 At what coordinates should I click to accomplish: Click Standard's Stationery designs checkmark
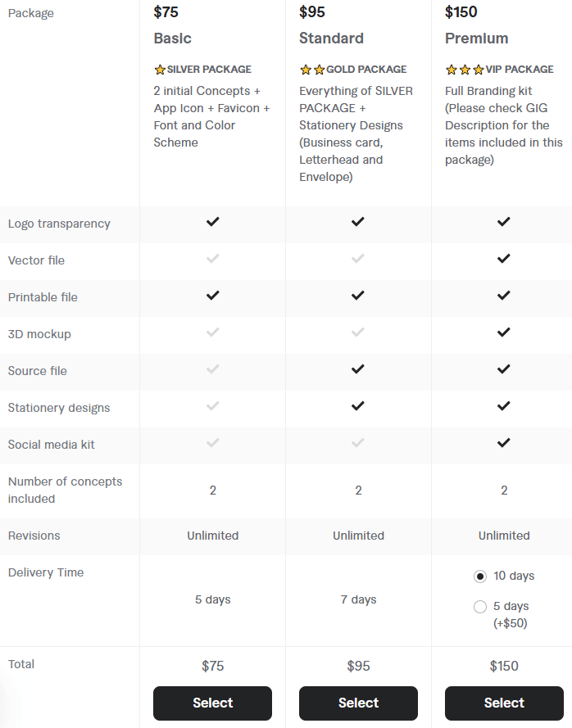coord(358,406)
